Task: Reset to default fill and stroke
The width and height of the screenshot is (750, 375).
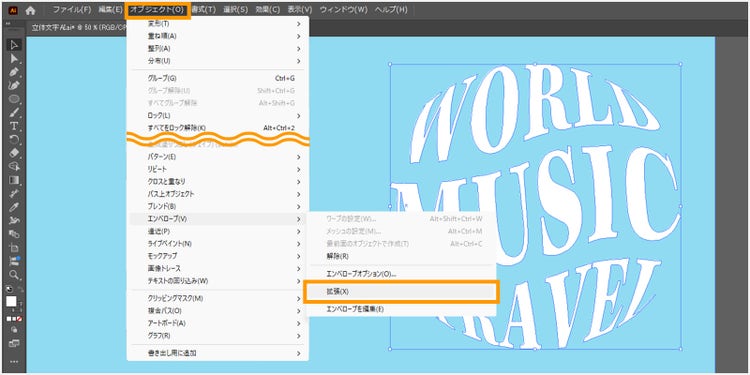Action: [x=9, y=289]
